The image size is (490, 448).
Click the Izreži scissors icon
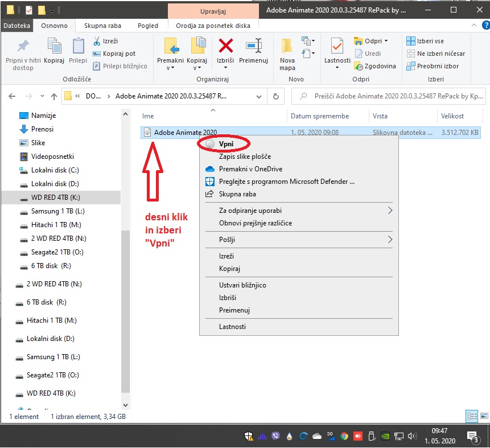(x=97, y=41)
